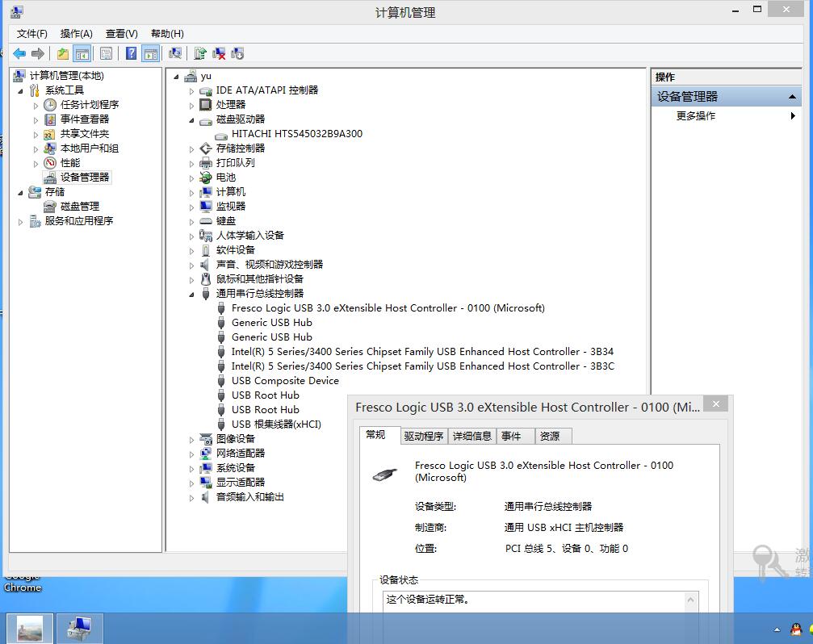Click the 图像设备 camera icon
Viewport: 813px width, 644px height.
coord(206,439)
